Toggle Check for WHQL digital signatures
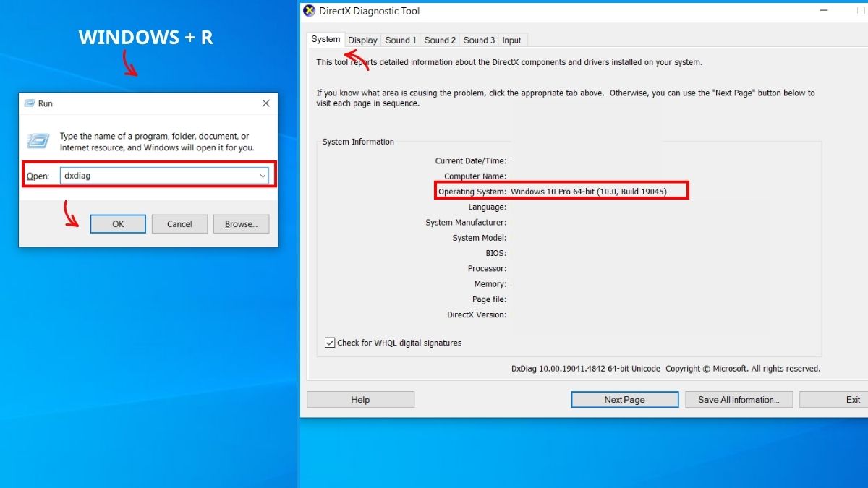Image resolution: width=868 pixels, height=488 pixels. click(x=330, y=343)
